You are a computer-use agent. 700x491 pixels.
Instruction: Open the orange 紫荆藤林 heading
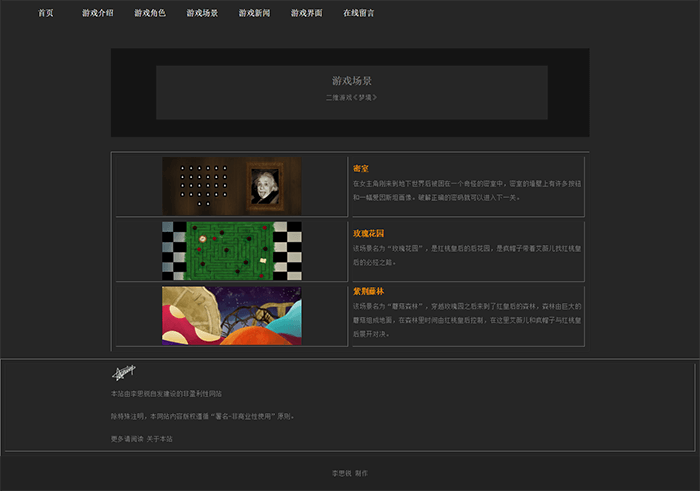pos(369,291)
